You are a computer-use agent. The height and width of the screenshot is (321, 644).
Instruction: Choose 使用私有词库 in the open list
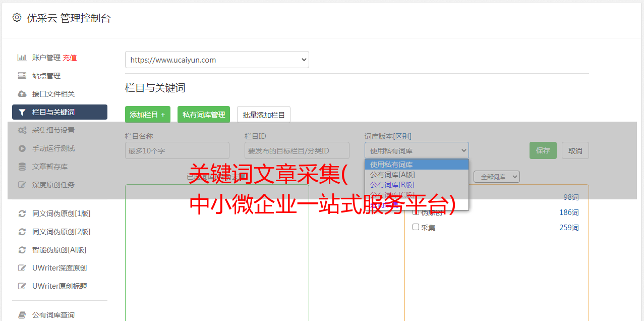pos(417,165)
